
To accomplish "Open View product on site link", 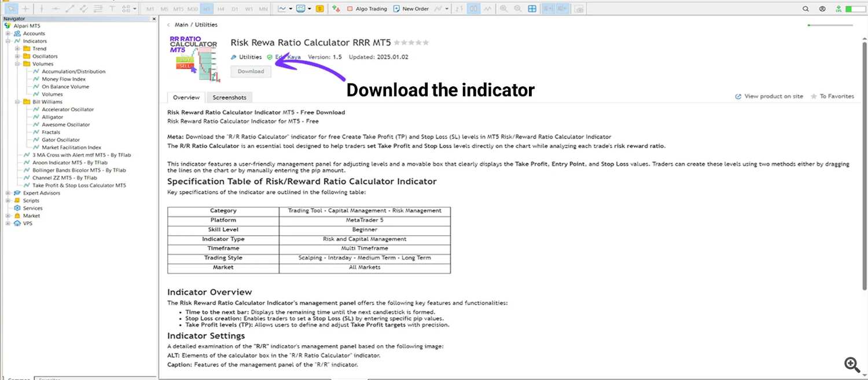I will 769,96.
